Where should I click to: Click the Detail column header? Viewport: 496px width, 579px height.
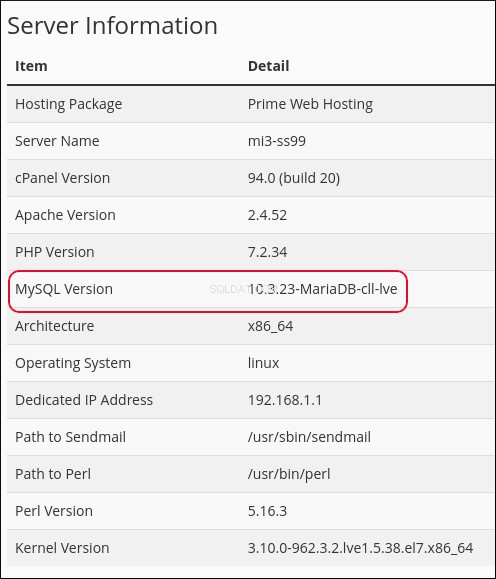pyautogui.click(x=268, y=66)
